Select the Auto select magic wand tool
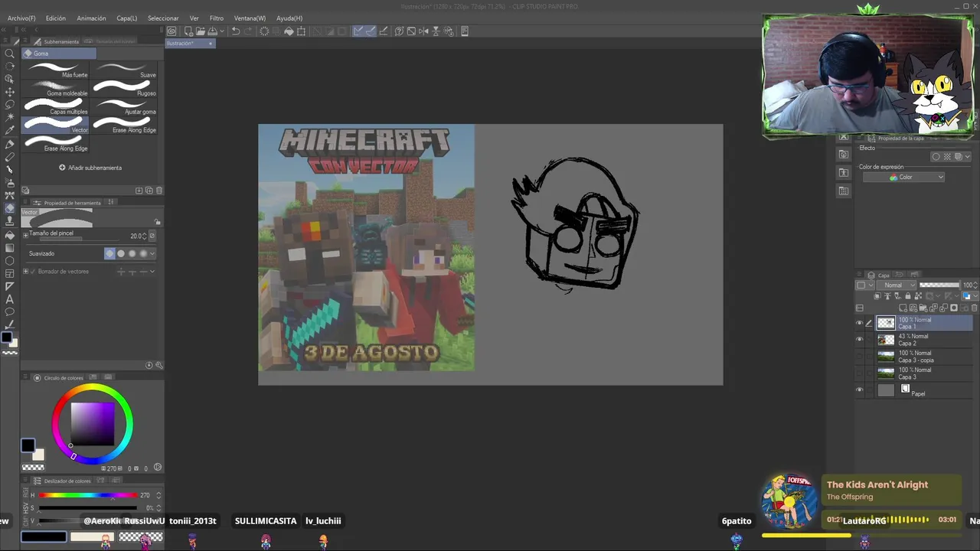The image size is (980, 551). point(9,117)
